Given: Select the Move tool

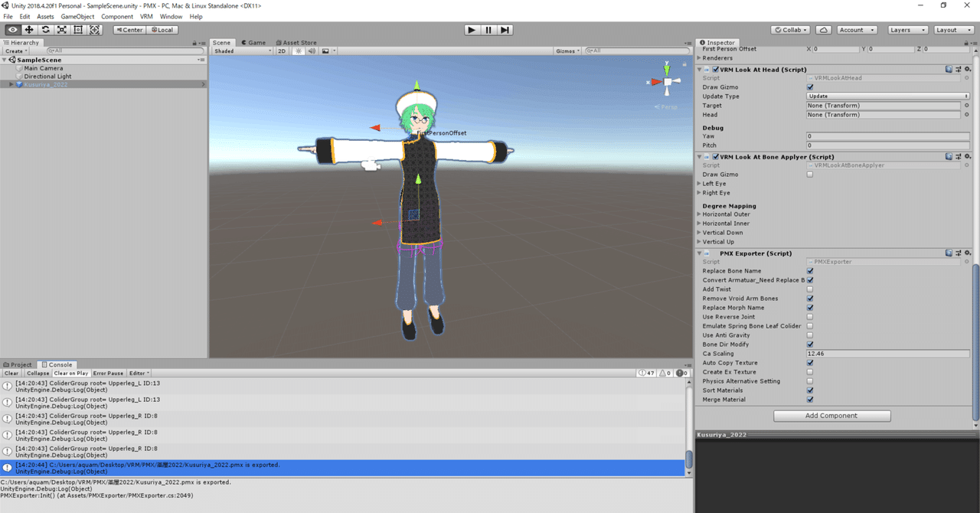Looking at the screenshot, I should (x=28, y=29).
